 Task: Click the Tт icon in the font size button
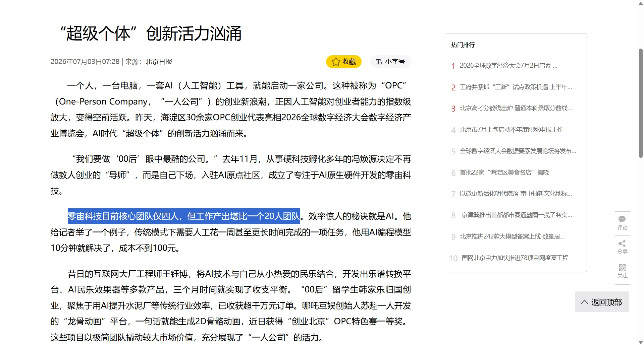pyautogui.click(x=379, y=62)
